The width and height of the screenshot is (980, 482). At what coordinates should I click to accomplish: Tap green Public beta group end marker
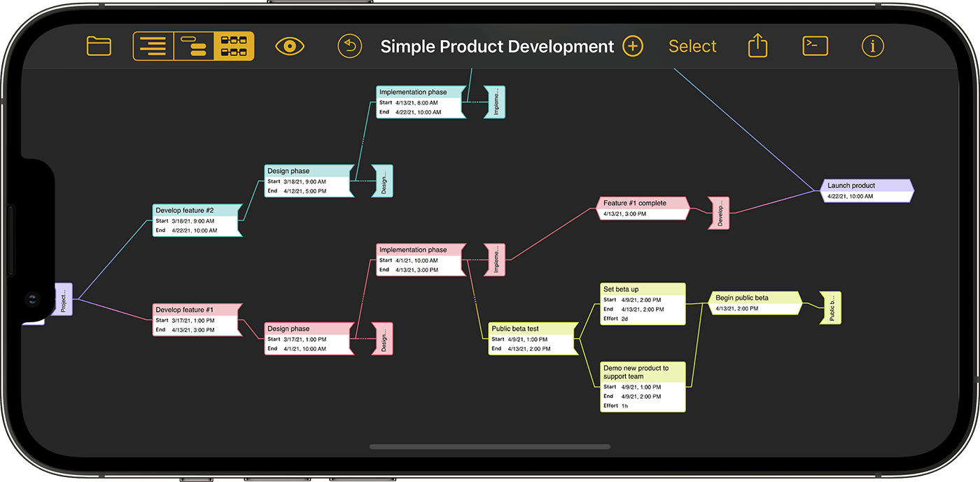(832, 308)
